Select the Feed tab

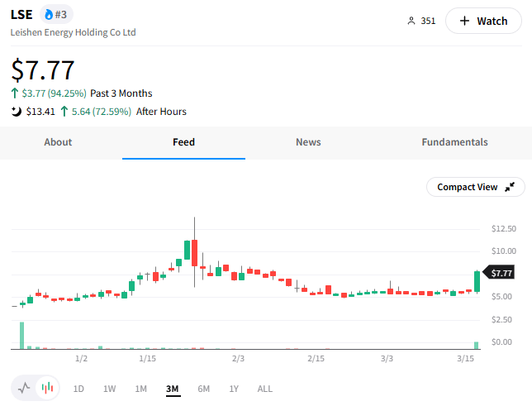(183, 142)
